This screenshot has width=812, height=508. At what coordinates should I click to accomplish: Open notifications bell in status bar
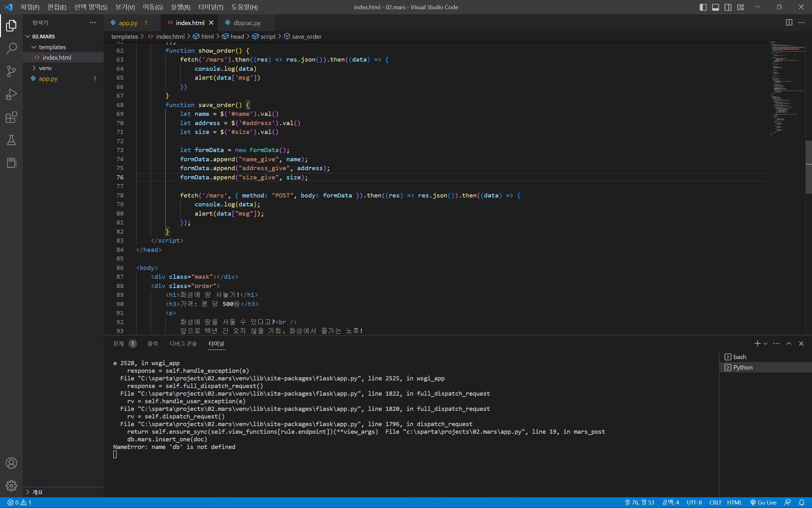802,502
